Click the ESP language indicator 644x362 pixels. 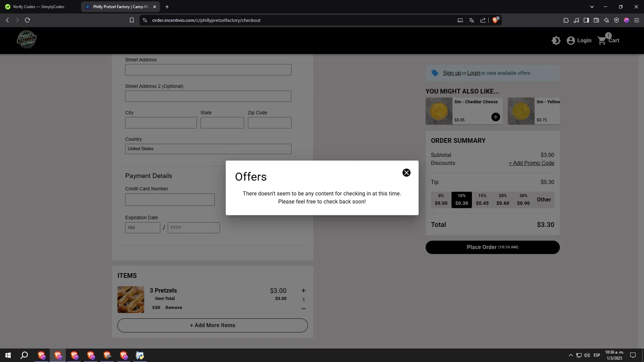pyautogui.click(x=597, y=355)
